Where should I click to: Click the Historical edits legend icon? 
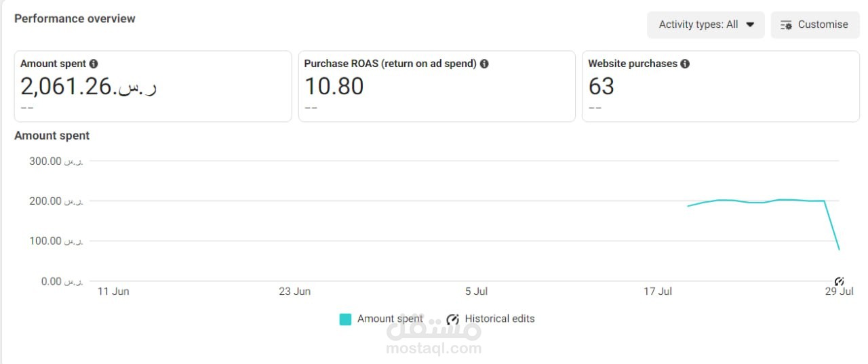point(453,319)
